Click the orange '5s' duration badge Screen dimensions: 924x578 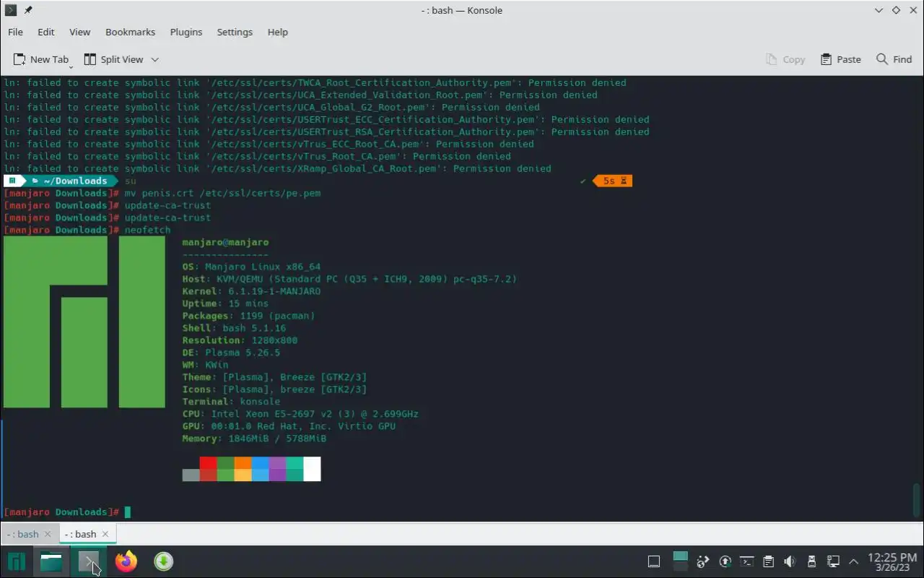pos(612,181)
